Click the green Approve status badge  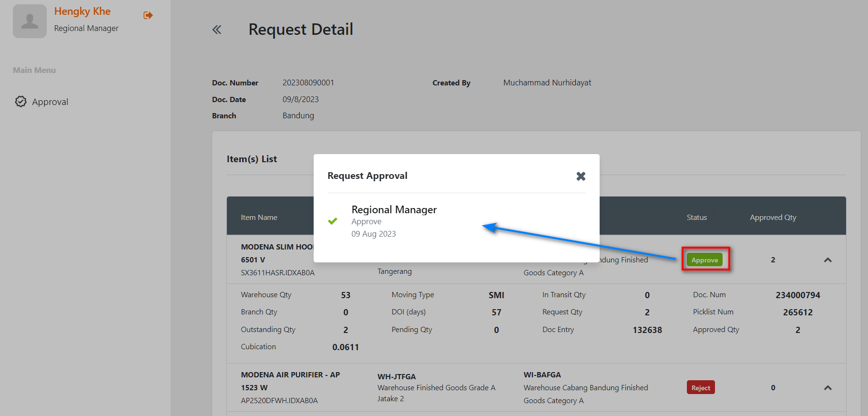704,260
